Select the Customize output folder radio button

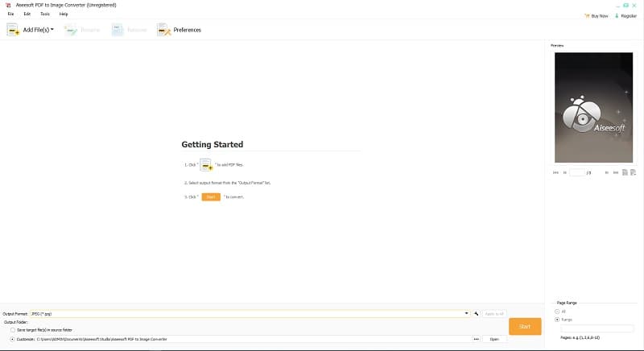[12, 340]
